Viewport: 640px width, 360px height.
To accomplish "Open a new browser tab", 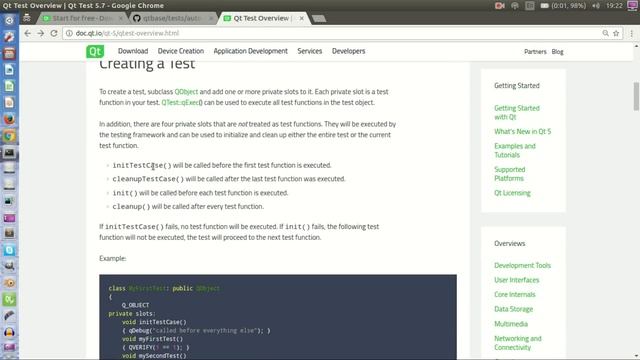I will [x=319, y=18].
